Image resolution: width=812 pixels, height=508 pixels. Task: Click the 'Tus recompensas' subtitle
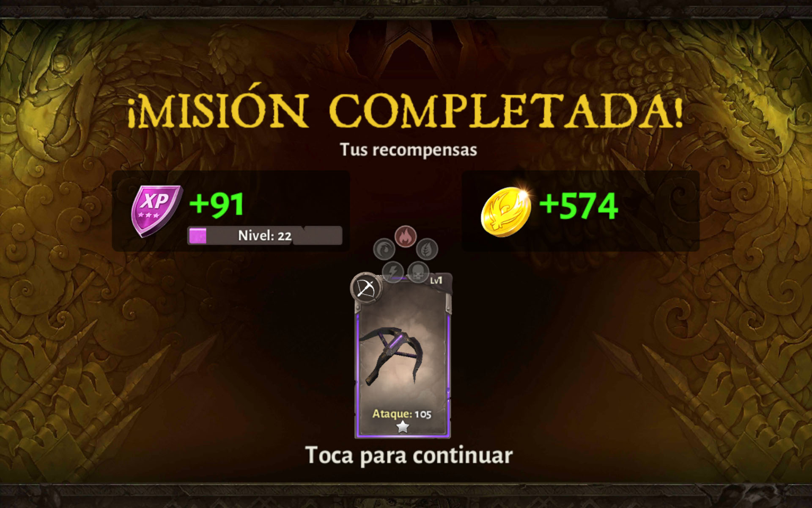coord(409,150)
